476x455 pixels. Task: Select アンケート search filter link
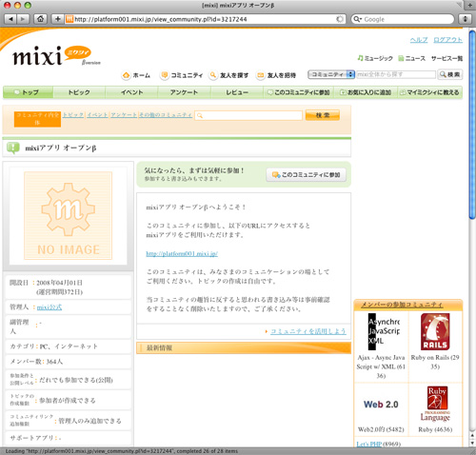124,115
